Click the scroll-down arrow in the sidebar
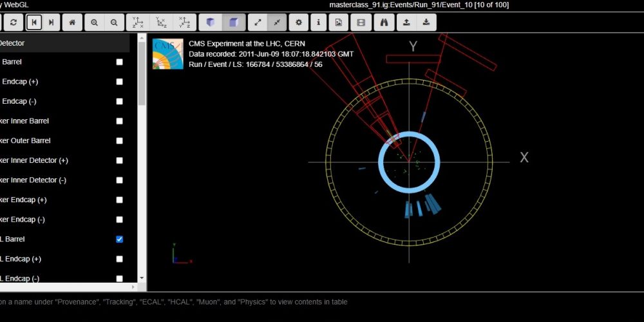Viewport: 644px width, 322px height. (142, 279)
